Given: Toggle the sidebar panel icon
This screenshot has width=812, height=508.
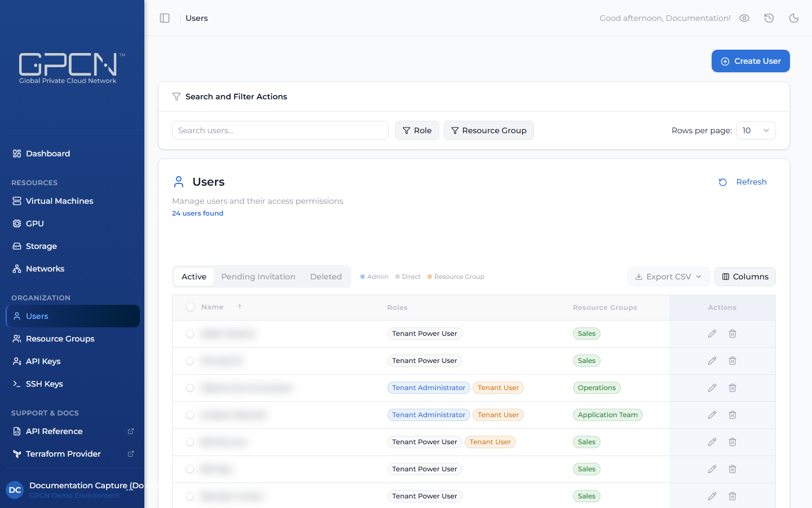Looking at the screenshot, I should [165, 18].
